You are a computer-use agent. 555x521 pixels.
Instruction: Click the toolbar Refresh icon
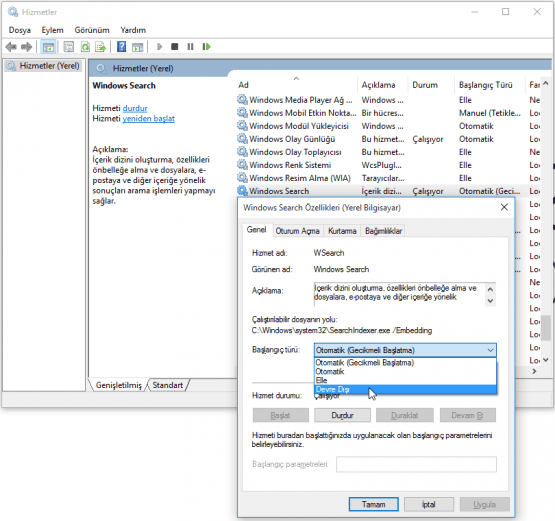point(85,47)
